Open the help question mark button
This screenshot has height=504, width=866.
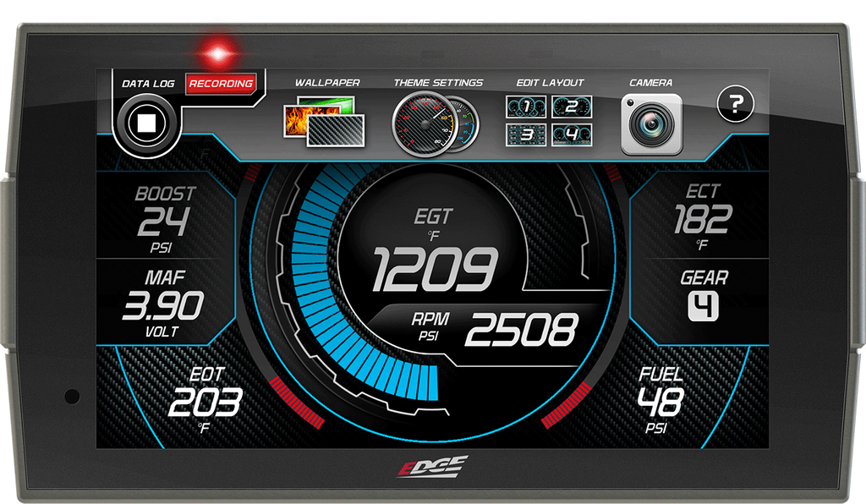735,105
